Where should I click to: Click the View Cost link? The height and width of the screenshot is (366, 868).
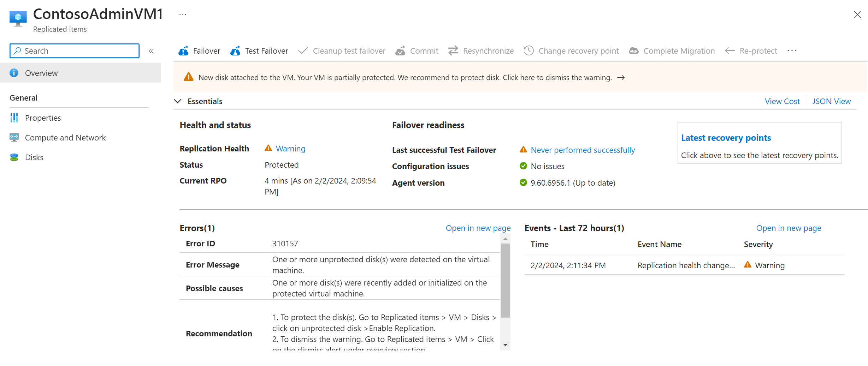point(782,101)
